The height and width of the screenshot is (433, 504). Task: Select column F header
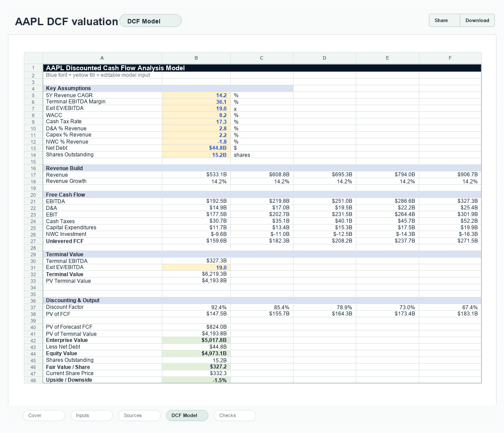450,58
